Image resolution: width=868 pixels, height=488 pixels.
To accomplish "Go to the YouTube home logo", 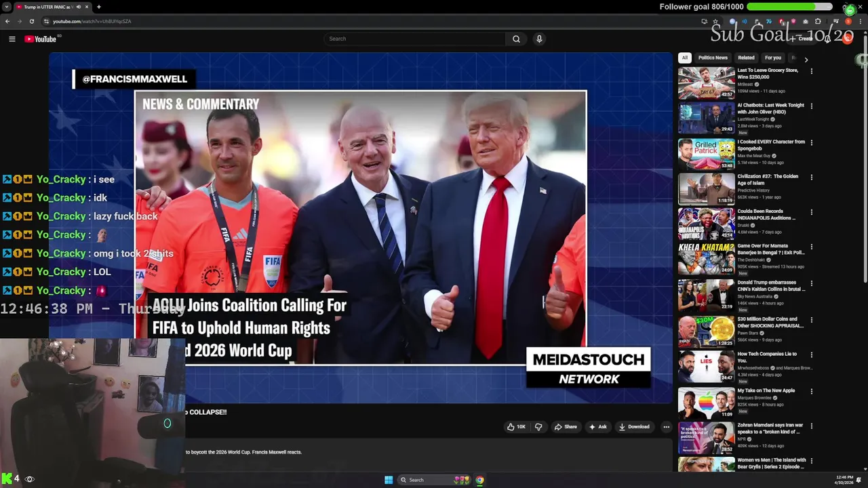I will (x=41, y=39).
